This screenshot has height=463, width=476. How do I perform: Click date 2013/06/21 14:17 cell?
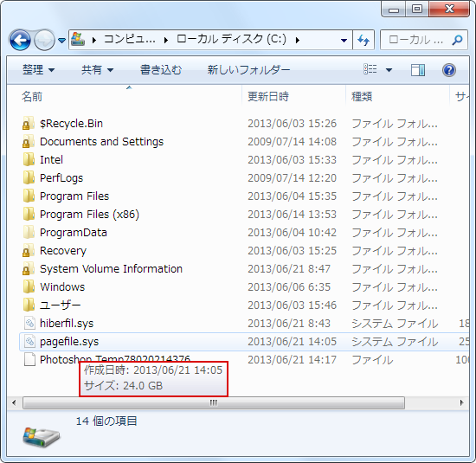tap(292, 360)
